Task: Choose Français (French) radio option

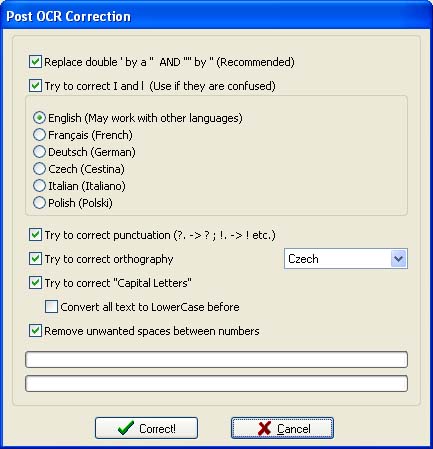Action: pyautogui.click(x=39, y=135)
